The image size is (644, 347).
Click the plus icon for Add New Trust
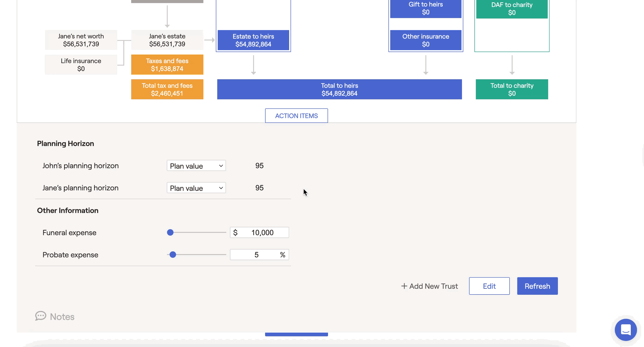(x=404, y=286)
